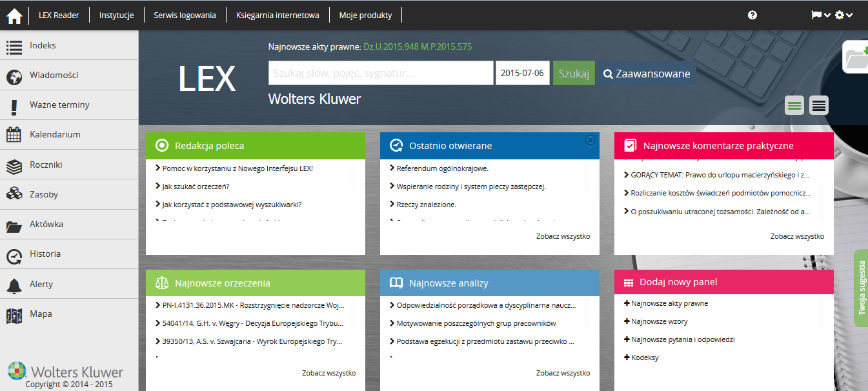Open Zaawansowane advanced search
Viewport: 868px width, 391px height.
tap(646, 73)
